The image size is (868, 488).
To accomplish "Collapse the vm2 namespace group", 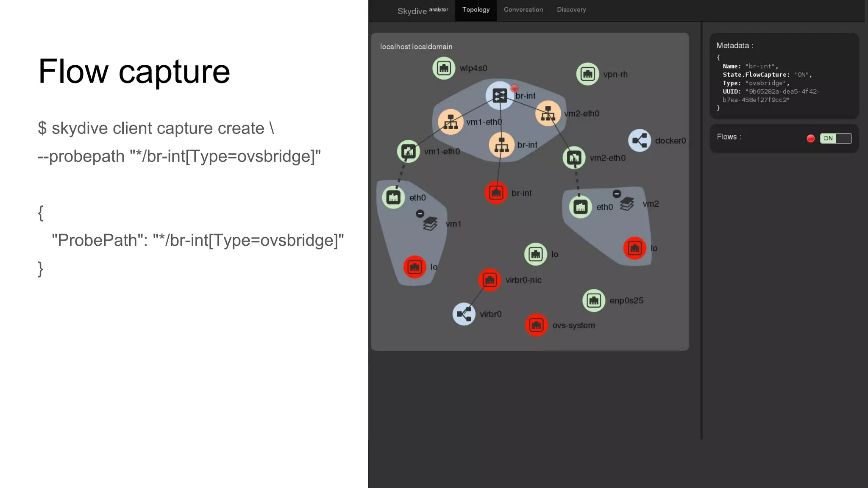I will tap(617, 194).
